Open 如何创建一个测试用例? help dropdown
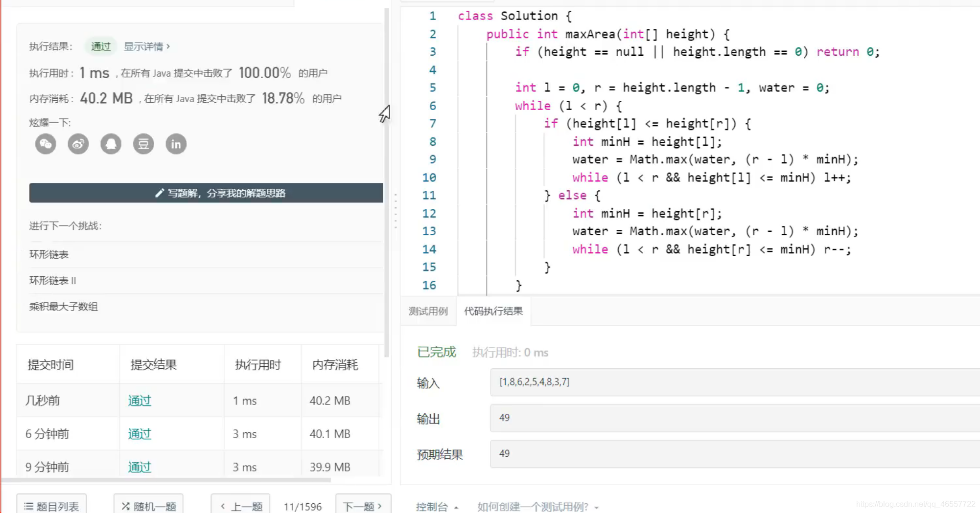Image resolution: width=980 pixels, height=513 pixels. point(538,507)
